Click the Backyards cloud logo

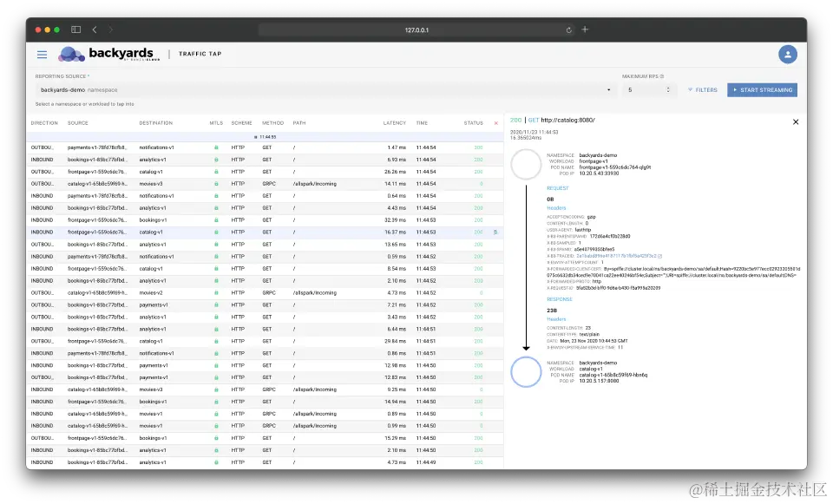(72, 54)
